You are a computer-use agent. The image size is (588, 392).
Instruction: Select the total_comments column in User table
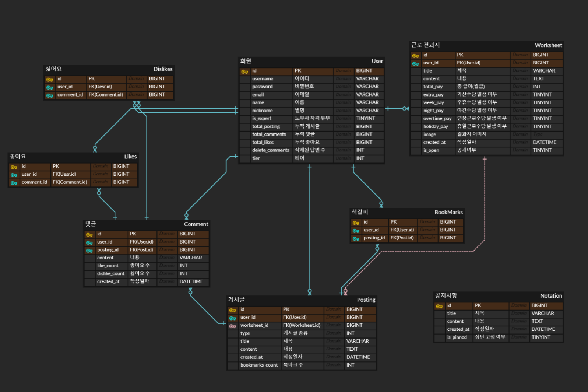pyautogui.click(x=311, y=134)
